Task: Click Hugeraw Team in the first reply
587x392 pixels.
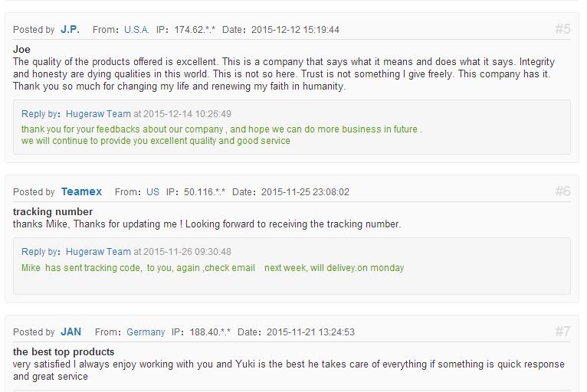Action: 98,114
